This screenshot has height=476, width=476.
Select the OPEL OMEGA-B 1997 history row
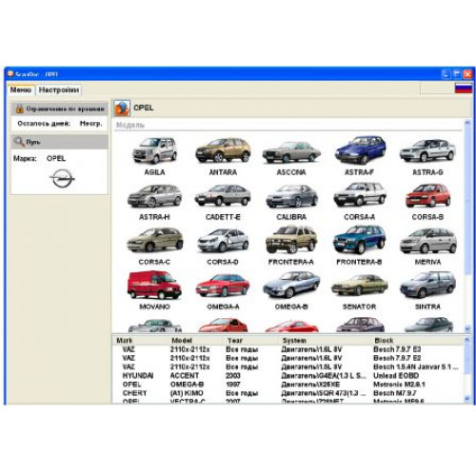pyautogui.click(x=288, y=385)
